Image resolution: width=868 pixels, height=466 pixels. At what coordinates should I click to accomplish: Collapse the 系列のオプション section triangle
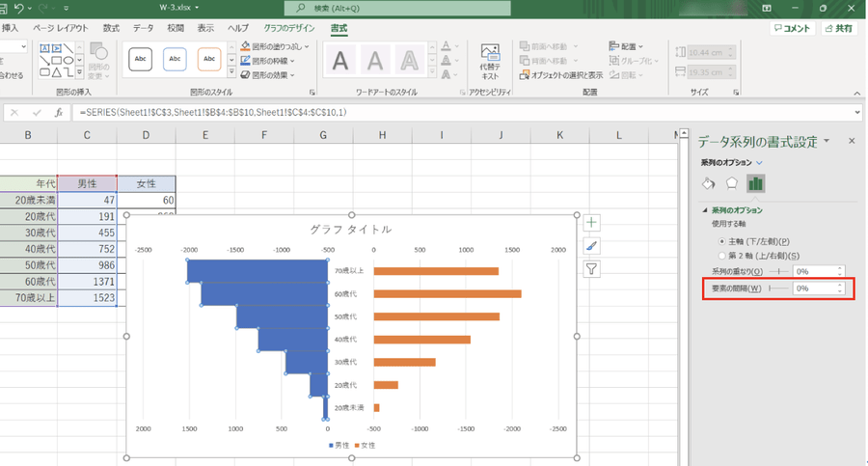pyautogui.click(x=704, y=210)
